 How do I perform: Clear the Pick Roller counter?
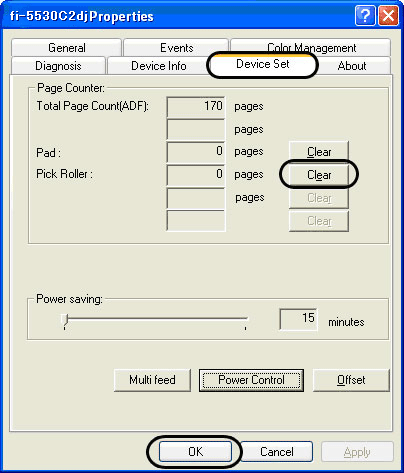(319, 175)
